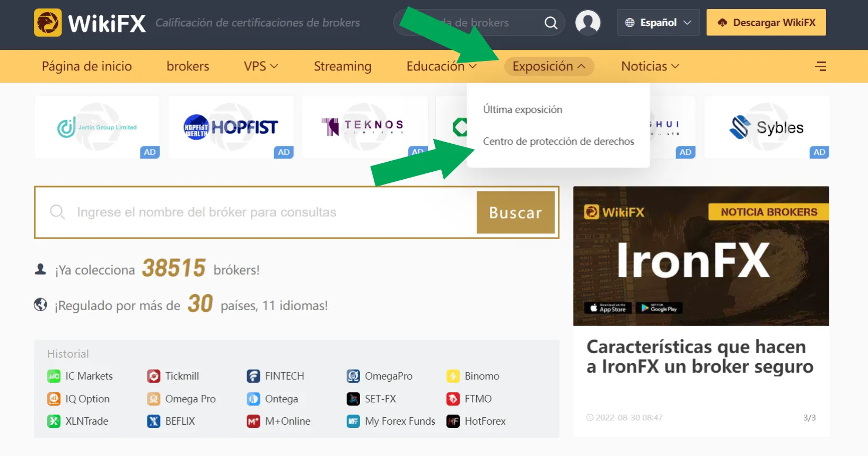Click OmegaPro logo icon in Historial
Viewport: 868px width, 456px height.
[353, 376]
